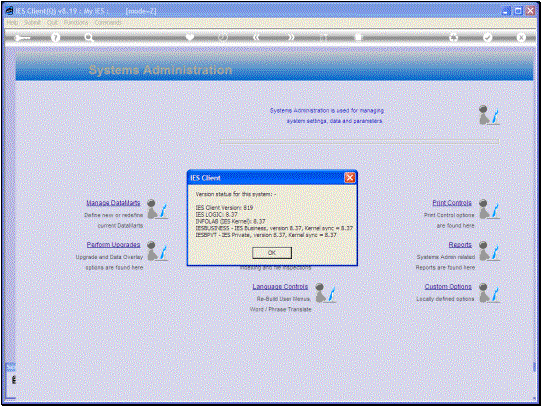Click the person icon beside Perform Upgrades
Screen dimensions: 541x406
(157, 251)
